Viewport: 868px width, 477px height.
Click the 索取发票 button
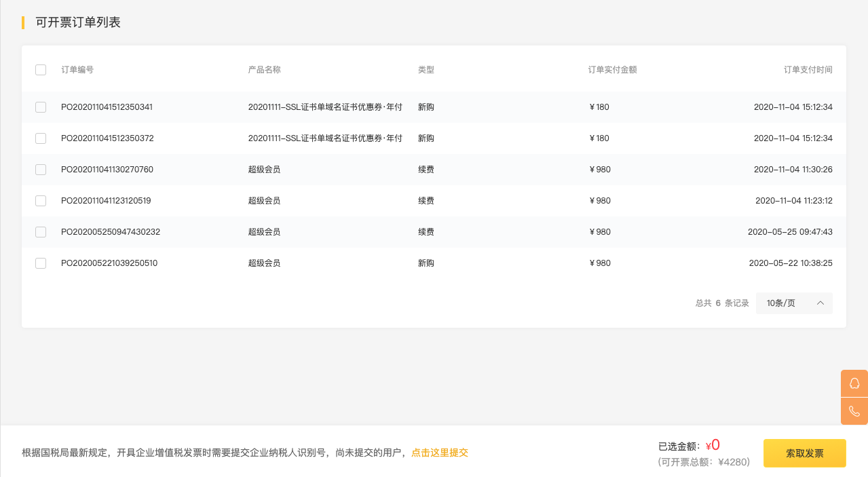(804, 453)
